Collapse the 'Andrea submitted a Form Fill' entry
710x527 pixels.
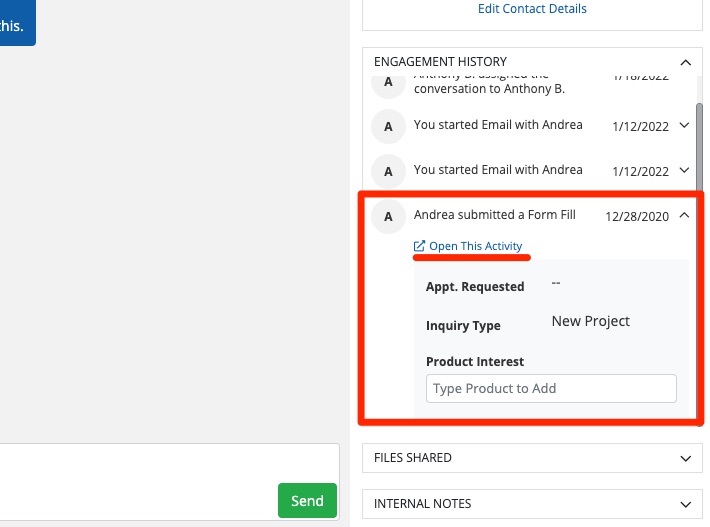[685, 215]
